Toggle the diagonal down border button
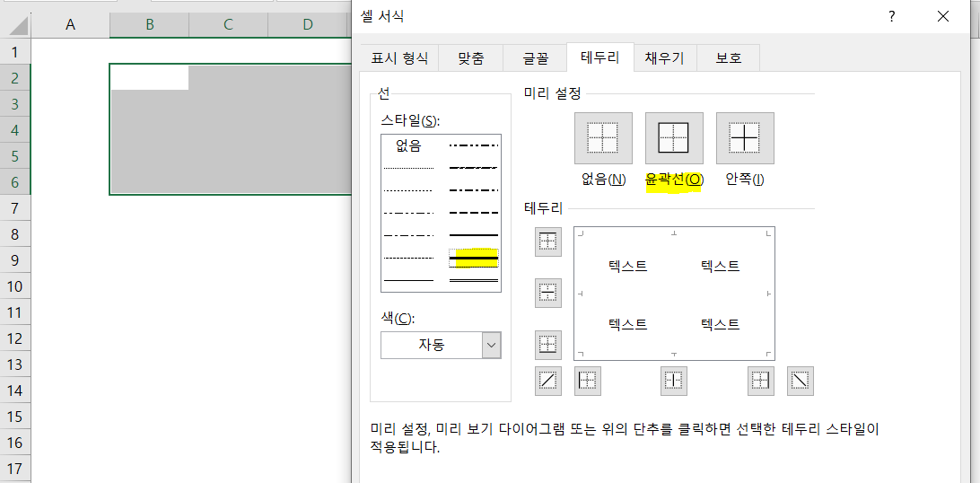980x483 pixels. [800, 381]
